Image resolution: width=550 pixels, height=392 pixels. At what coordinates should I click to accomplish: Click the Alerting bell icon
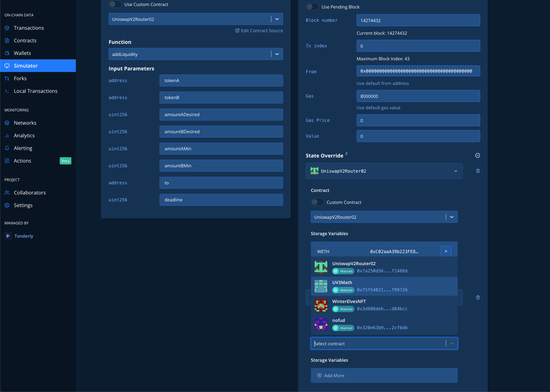point(7,148)
